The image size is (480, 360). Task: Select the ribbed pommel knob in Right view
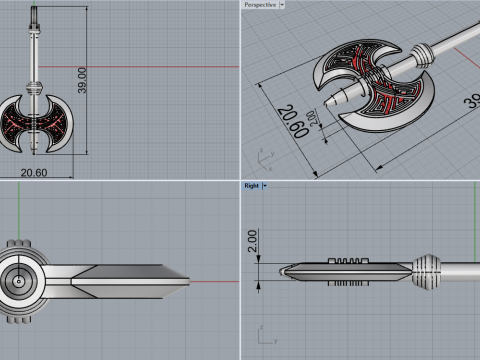426,272
